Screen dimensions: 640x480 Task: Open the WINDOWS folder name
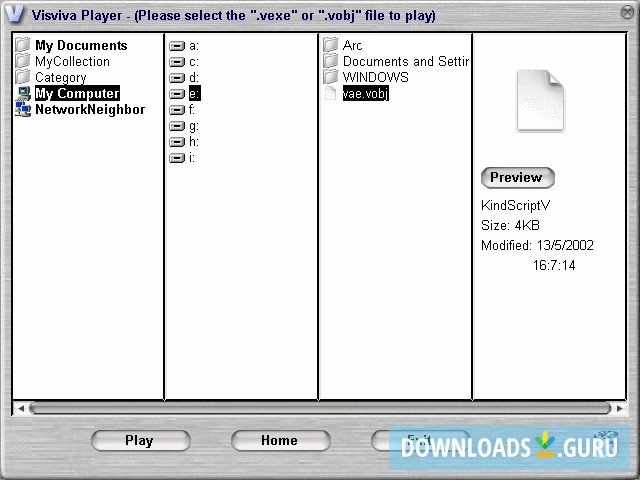pos(376,77)
